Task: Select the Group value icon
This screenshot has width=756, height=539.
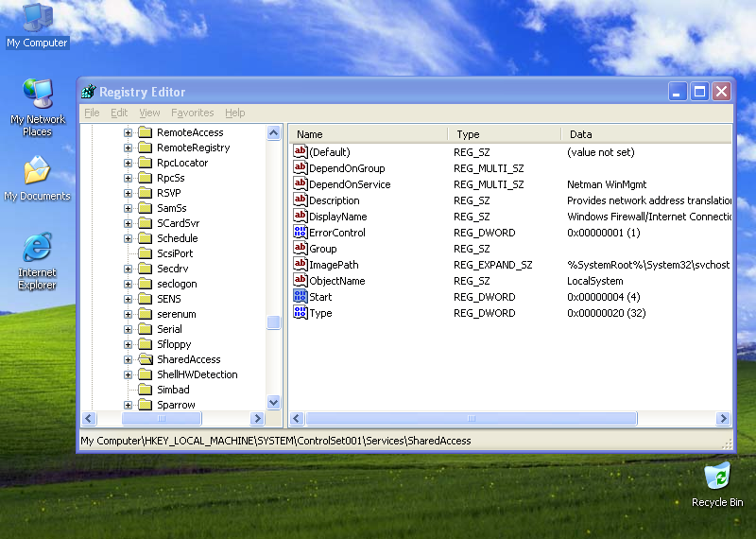Action: (x=300, y=249)
